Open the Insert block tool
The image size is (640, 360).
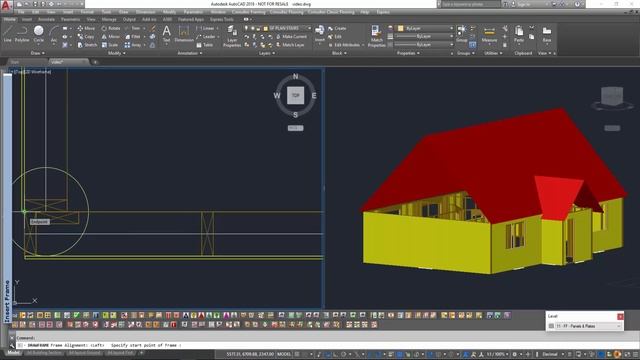pos(320,34)
